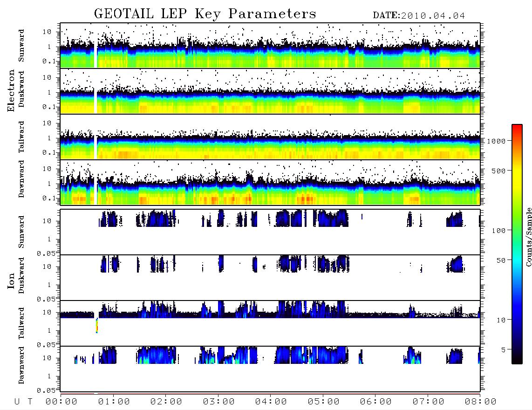Viewport: 532px width, 410px height.
Task: Click the Ion Sunward spectrogram panel
Action: point(270,232)
